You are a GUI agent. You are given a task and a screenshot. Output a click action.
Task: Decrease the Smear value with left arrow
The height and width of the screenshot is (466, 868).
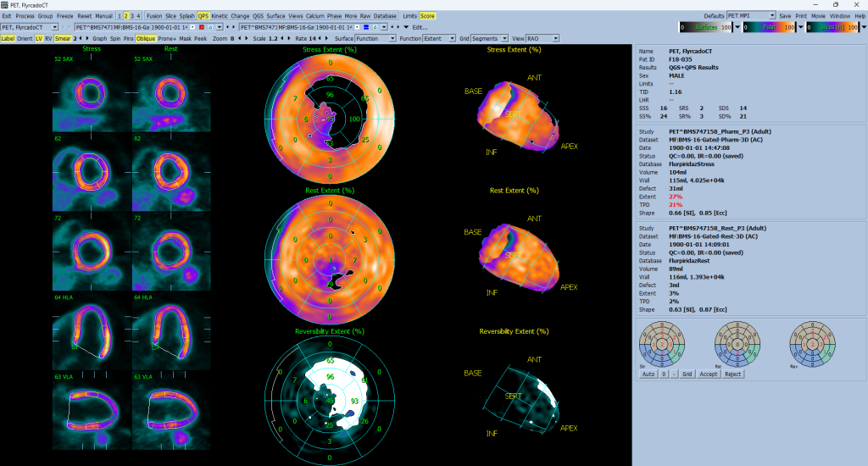coord(81,38)
